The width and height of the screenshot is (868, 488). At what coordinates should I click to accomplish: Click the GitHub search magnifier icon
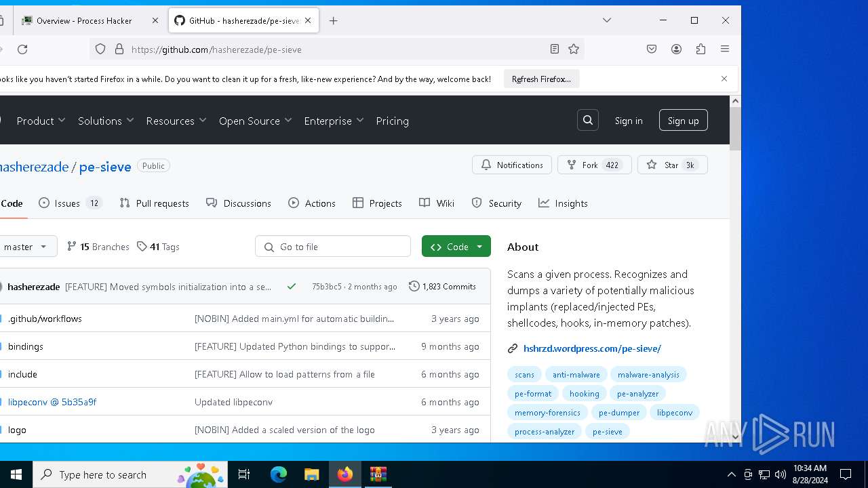tap(588, 120)
